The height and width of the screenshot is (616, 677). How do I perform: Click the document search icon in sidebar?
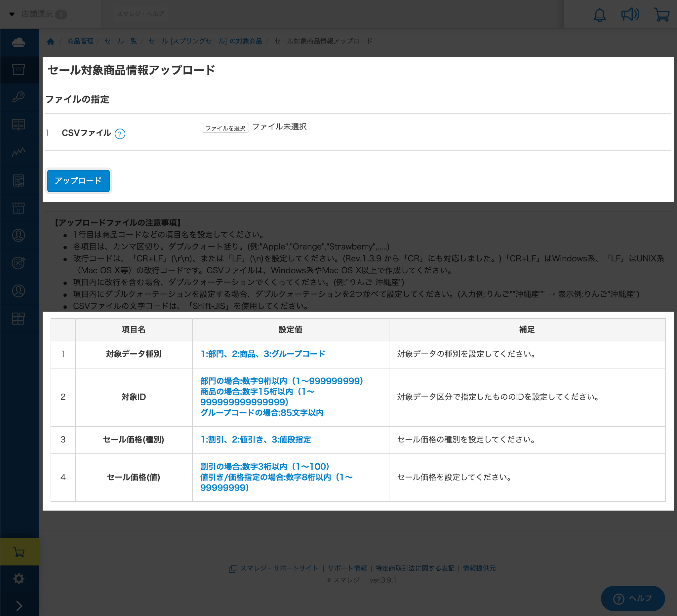click(19, 181)
